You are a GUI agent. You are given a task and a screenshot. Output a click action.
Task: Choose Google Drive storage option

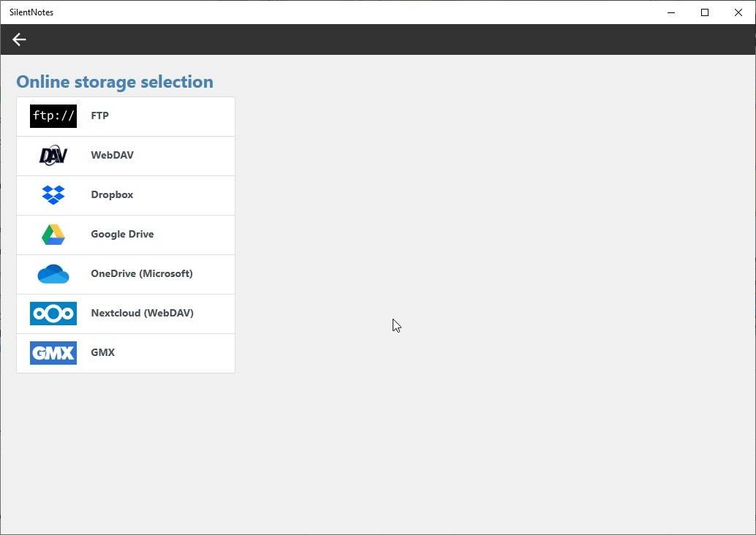tap(124, 234)
